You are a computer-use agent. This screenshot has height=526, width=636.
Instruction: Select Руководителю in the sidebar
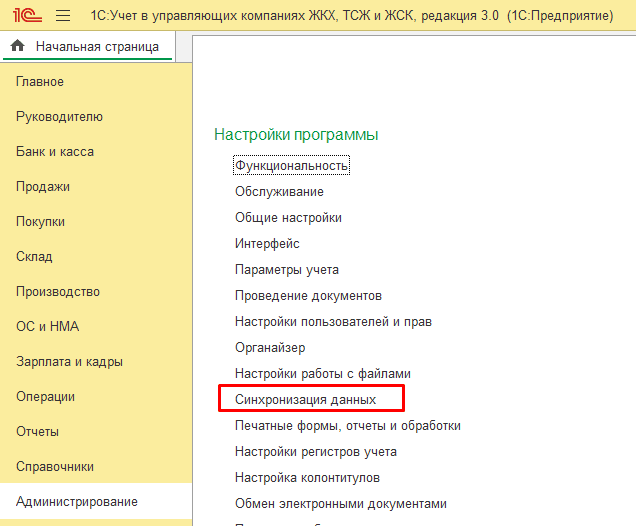pos(59,117)
